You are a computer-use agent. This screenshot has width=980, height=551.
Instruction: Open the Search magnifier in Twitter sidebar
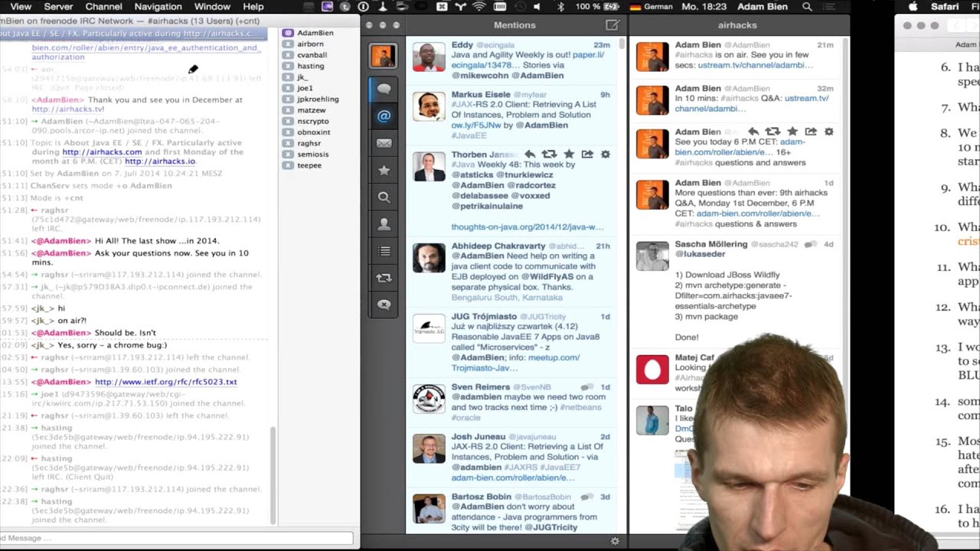[x=384, y=197]
